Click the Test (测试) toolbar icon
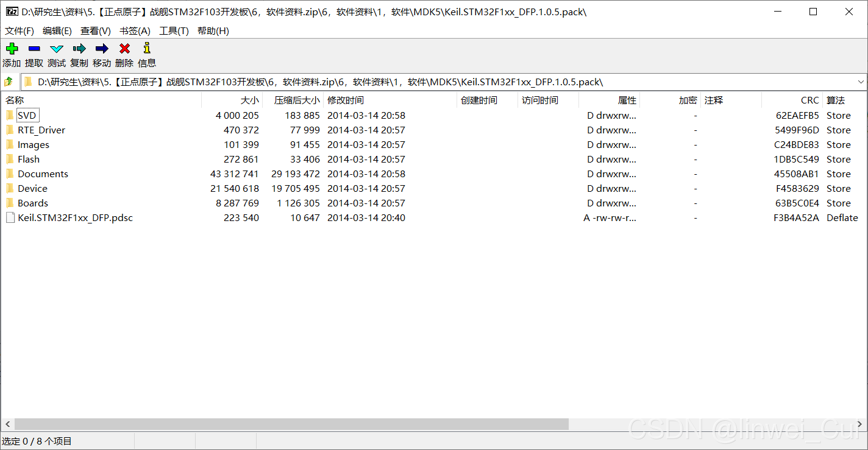868x450 pixels. coord(57,49)
